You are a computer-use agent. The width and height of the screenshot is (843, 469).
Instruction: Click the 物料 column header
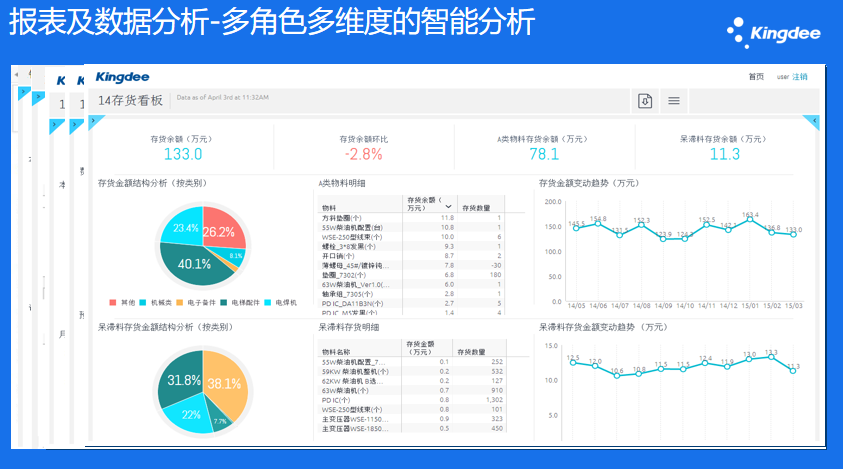(x=328, y=208)
